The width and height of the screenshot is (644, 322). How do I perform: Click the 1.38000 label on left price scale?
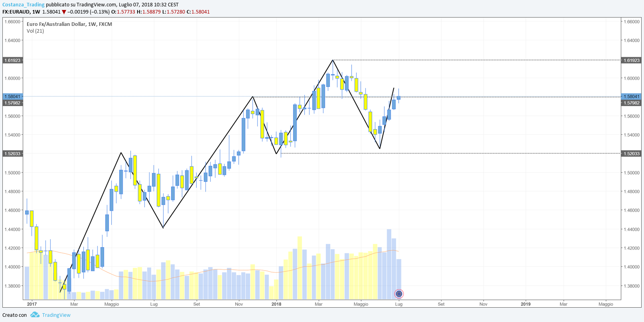coord(12,286)
